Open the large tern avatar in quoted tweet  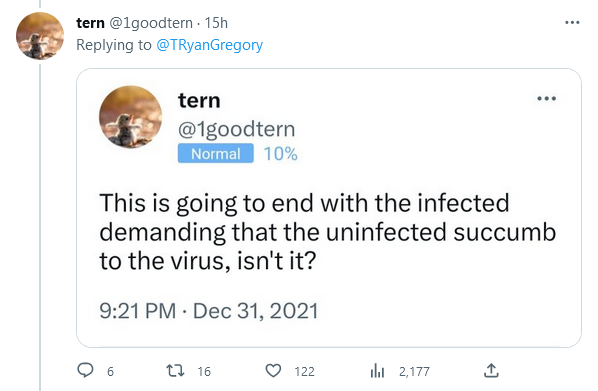point(130,117)
